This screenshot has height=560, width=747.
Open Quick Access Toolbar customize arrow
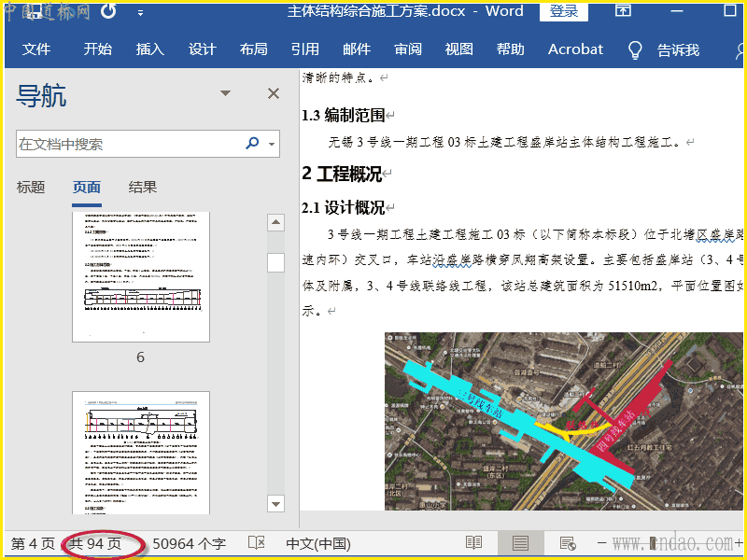click(x=140, y=12)
